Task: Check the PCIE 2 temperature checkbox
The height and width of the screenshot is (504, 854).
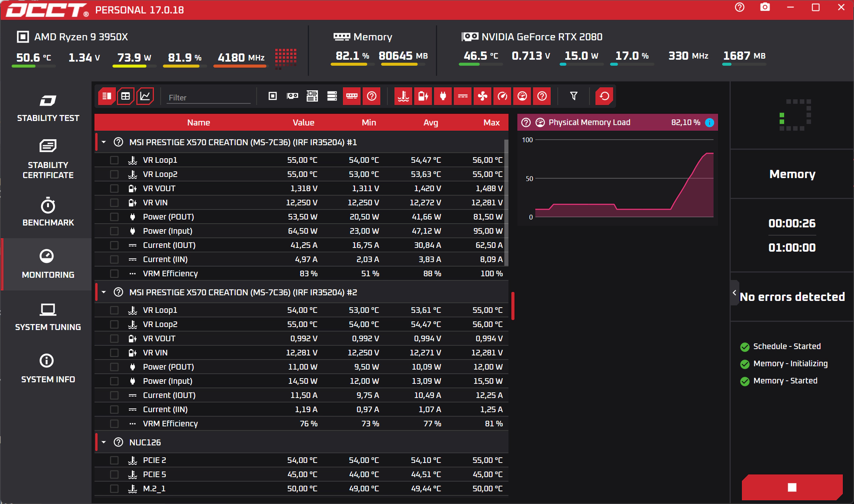Action: click(x=114, y=460)
